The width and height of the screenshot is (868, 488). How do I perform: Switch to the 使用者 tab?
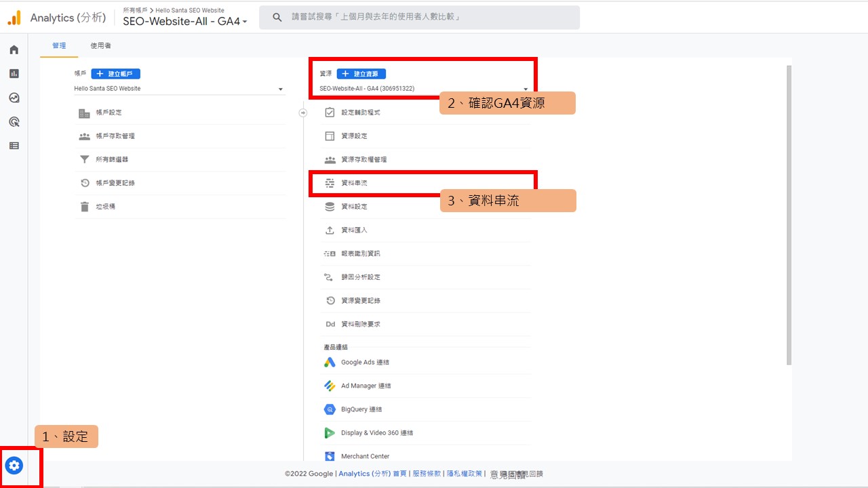coord(100,45)
